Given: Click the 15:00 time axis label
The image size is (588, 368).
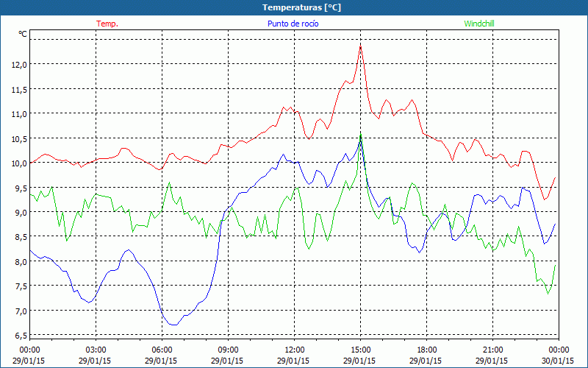Looking at the screenshot, I should coord(361,350).
